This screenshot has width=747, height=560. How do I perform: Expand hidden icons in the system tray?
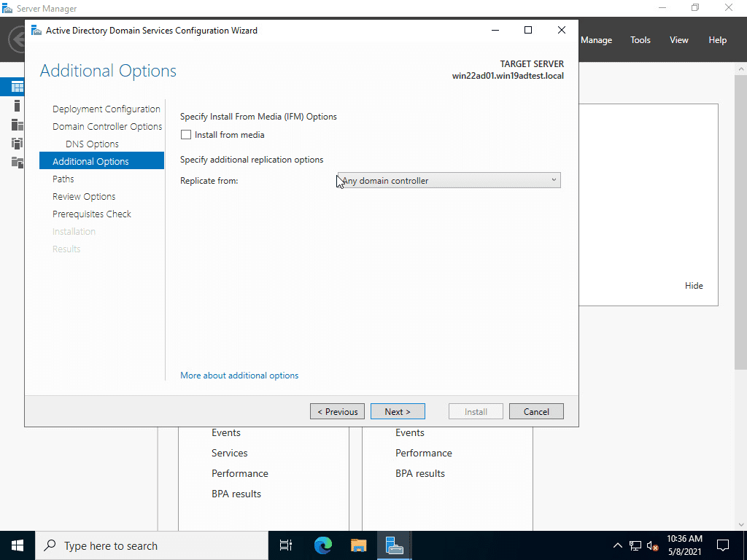pos(617,545)
